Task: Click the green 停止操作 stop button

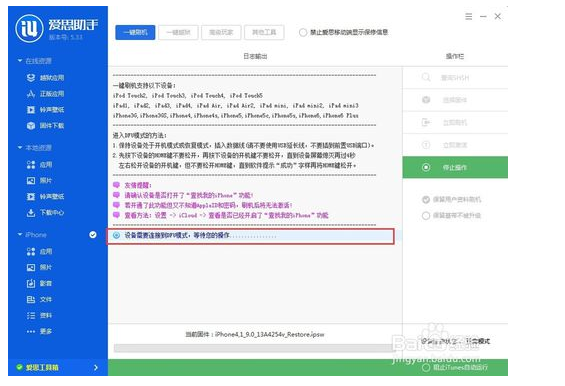Action: coord(455,167)
